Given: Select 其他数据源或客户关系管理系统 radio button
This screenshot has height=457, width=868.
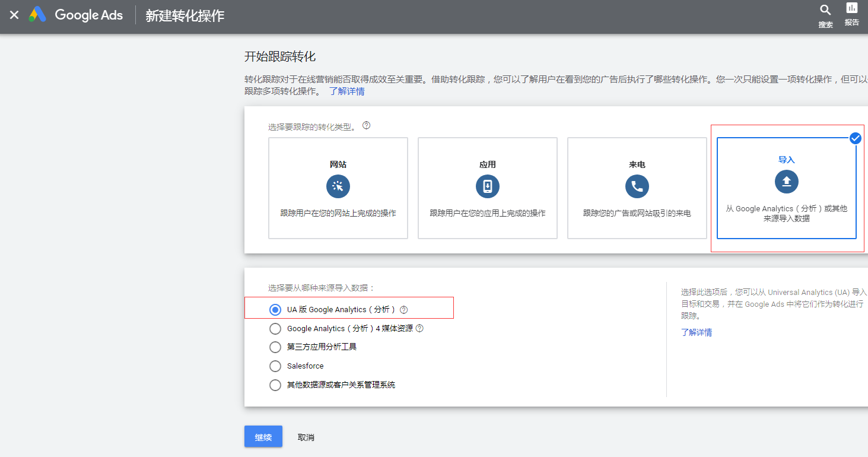Looking at the screenshot, I should [275, 385].
